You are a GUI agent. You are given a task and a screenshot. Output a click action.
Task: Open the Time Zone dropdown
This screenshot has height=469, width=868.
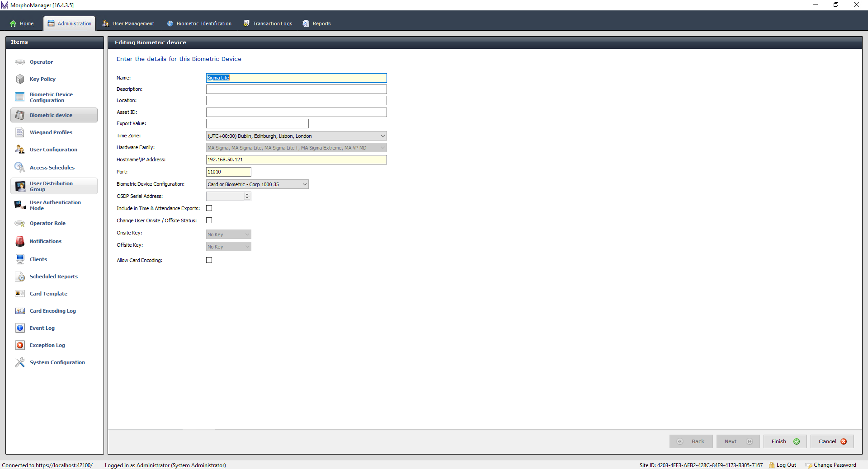297,136
